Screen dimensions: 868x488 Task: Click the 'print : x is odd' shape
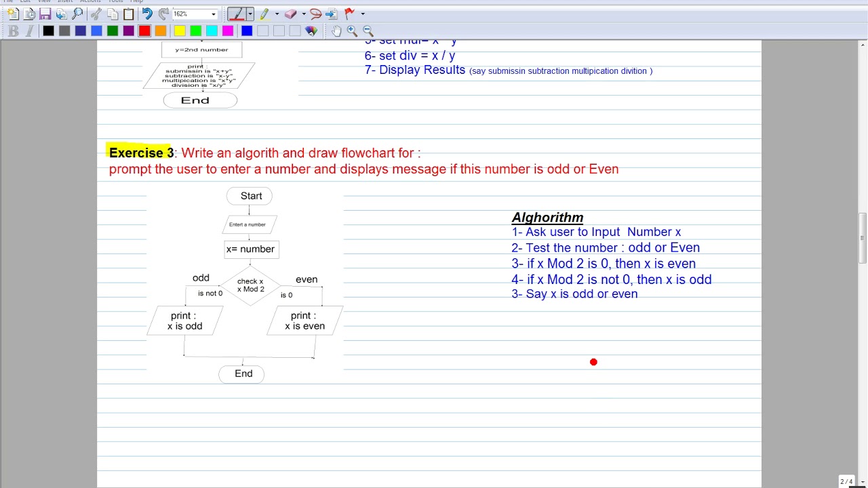[184, 321]
